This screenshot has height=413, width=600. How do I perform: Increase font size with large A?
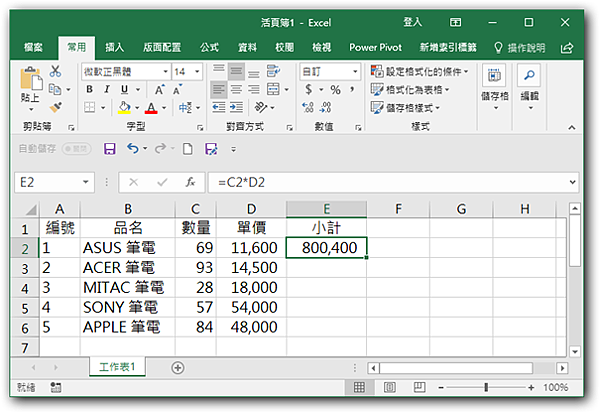click(160, 90)
